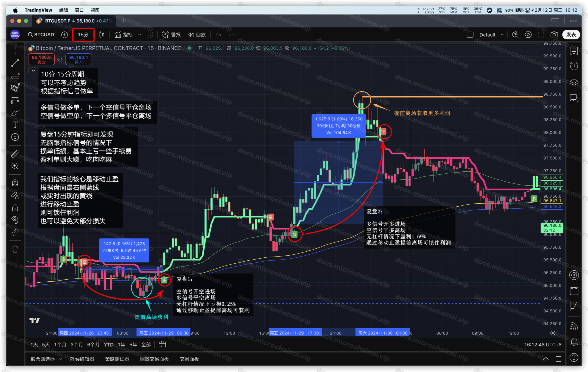Set range to 全部
The width and height of the screenshot is (588, 372).
tap(146, 345)
